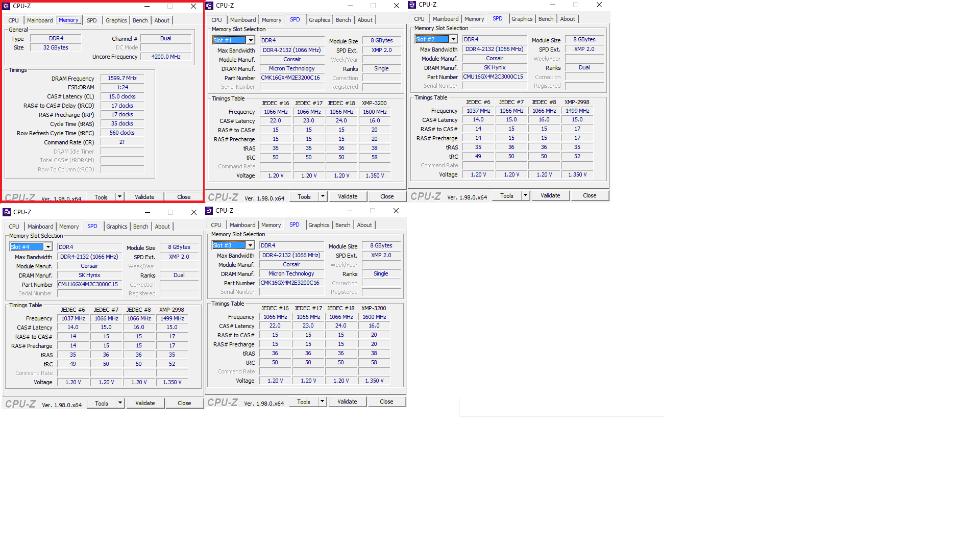Screen dimensions: 980x551
Task: Click the DRAM Frequency 1599.7 MHz field
Action: (x=122, y=79)
